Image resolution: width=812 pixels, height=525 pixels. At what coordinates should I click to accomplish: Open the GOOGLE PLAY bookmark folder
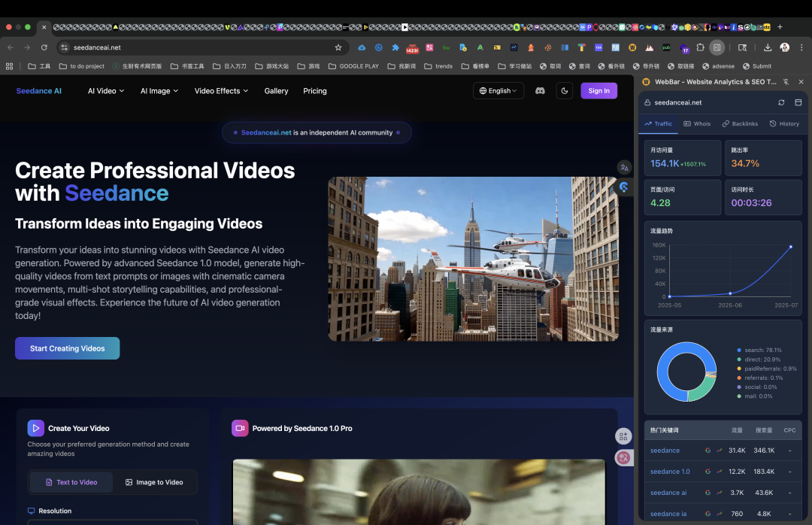(x=353, y=66)
